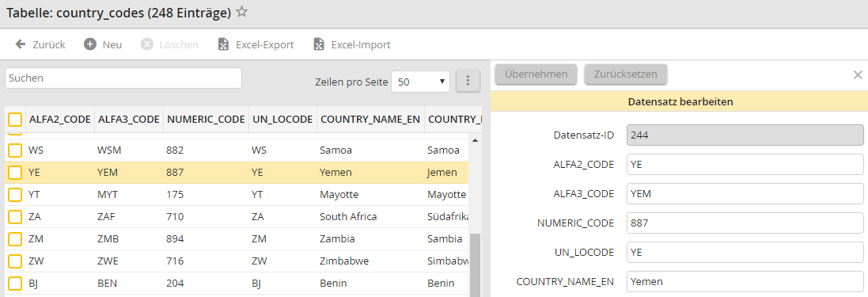This screenshot has height=297, width=868.
Task: Click the Excel-Export icon
Action: coord(223,44)
